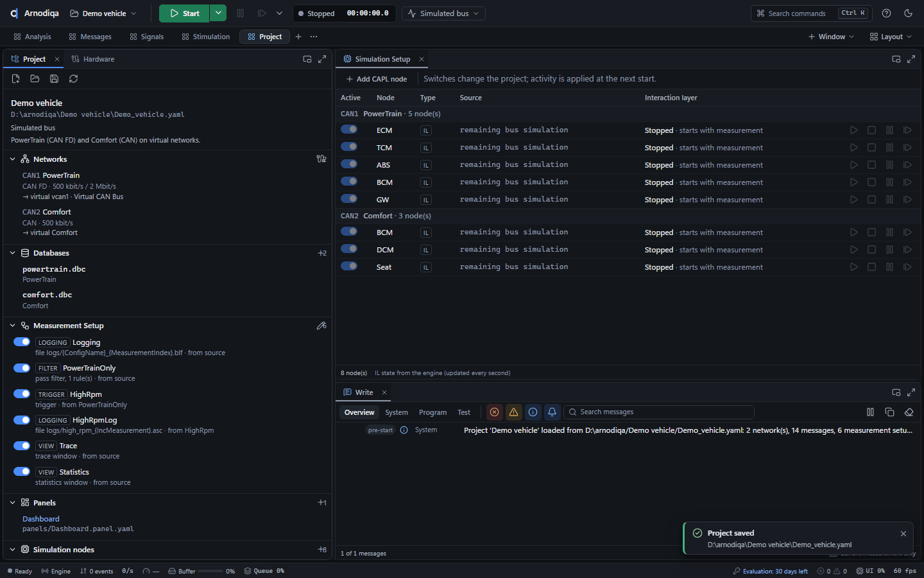The height and width of the screenshot is (578, 924).
Task: Click the new project file icon
Action: coord(16,78)
